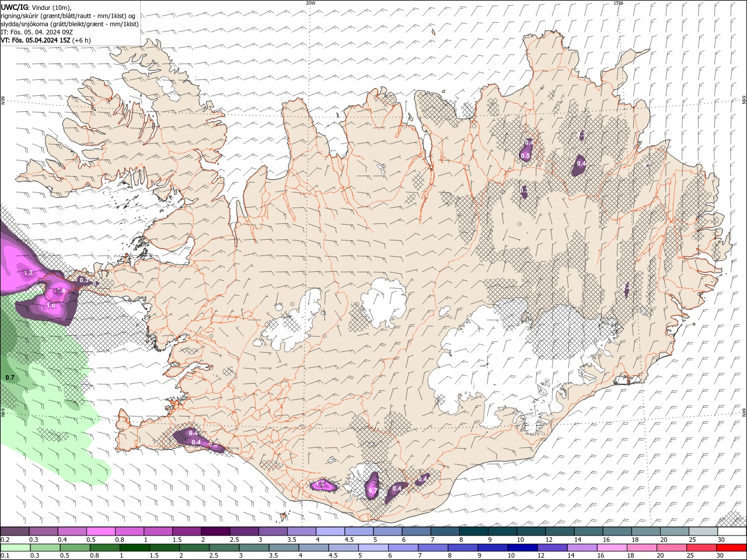Select the light periwinkle 4–4.5 swatch, upper legend row

330,531
